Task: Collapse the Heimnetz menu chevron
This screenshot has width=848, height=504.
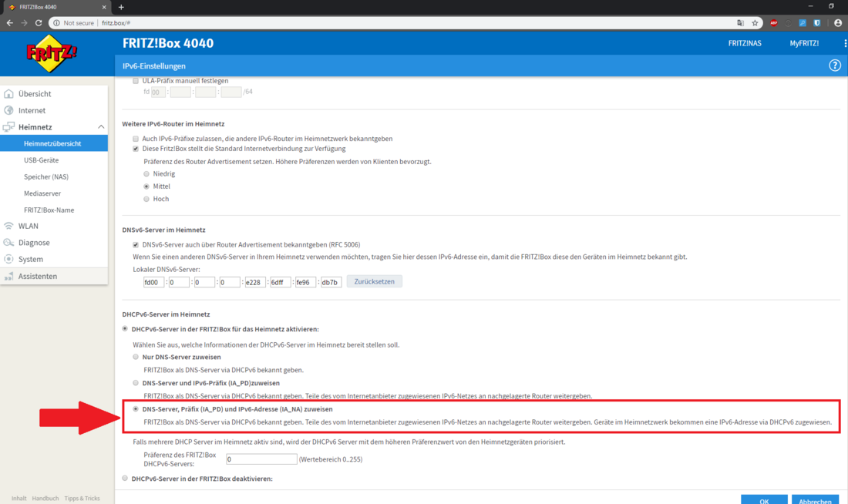Action: coord(100,126)
